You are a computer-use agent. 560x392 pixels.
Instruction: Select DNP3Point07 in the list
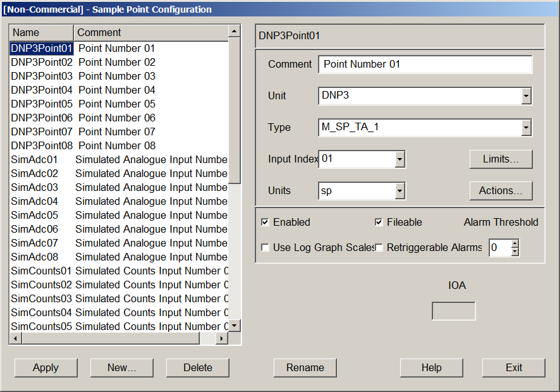(x=42, y=132)
